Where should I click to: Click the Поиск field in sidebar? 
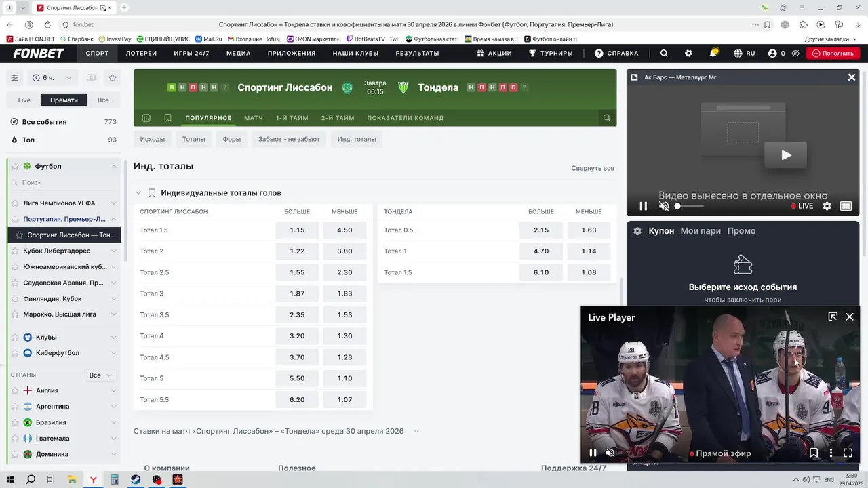coord(64,182)
